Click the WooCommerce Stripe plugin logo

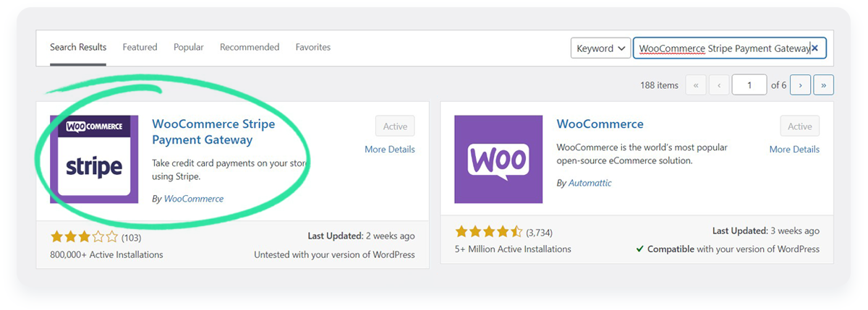pyautogui.click(x=94, y=159)
